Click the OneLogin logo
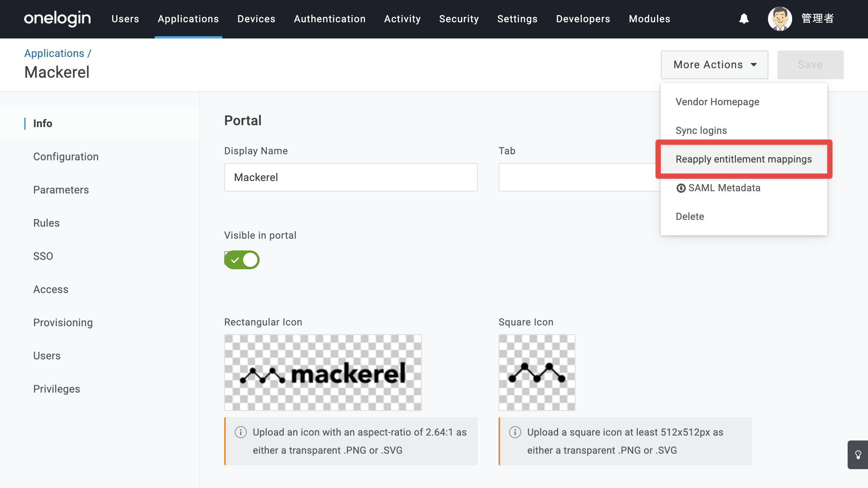 [x=57, y=18]
